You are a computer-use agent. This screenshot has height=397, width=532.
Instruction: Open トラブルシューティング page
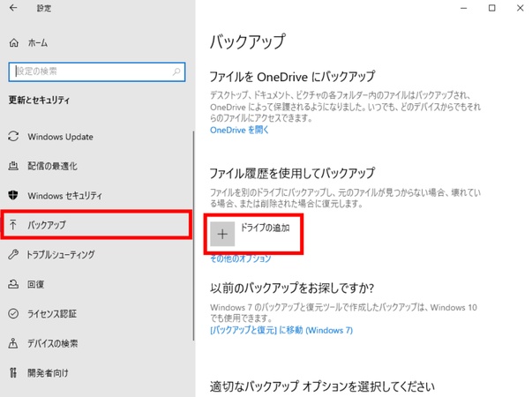(61, 254)
